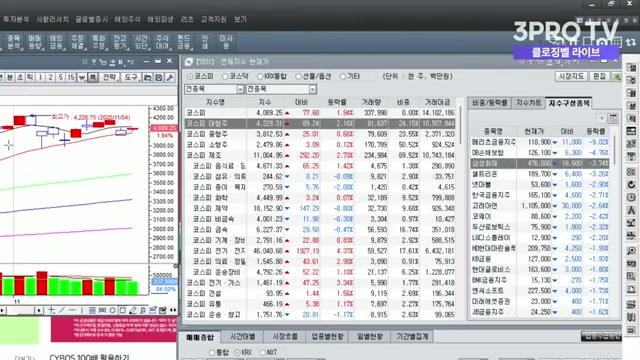Screen dimensions: 640x360
Task: Open the 고객지원 menu
Action: pyautogui.click(x=213, y=19)
